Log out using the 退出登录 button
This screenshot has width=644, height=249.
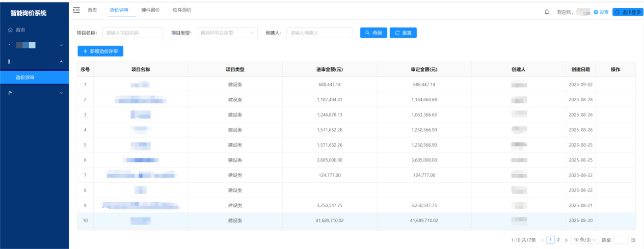628,12
